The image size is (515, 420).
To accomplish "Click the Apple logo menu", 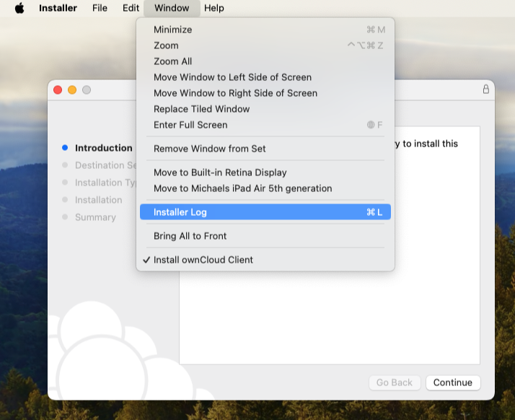I will click(19, 8).
